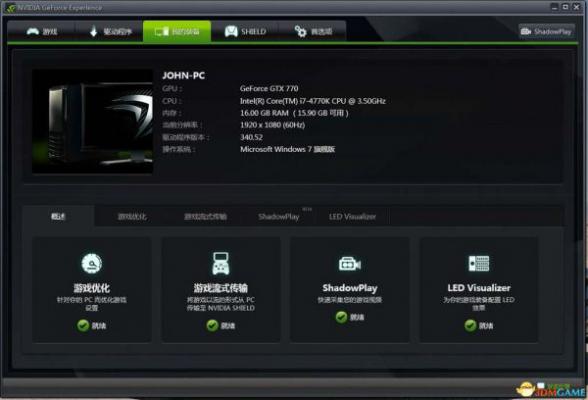This screenshot has width=588, height=400.
Task: Open the Preferences tab with gears icon
Action: [313, 31]
